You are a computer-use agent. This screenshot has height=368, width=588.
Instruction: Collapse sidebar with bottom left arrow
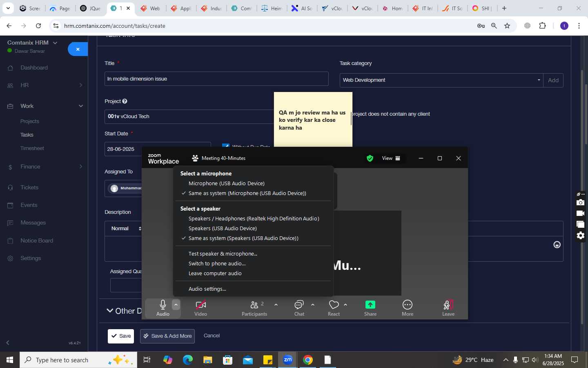pyautogui.click(x=8, y=343)
